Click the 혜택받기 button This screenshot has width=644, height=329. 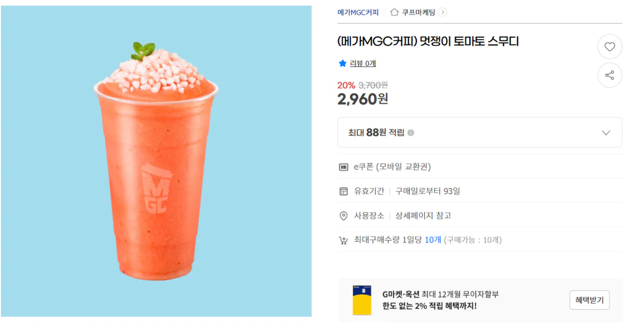(589, 300)
